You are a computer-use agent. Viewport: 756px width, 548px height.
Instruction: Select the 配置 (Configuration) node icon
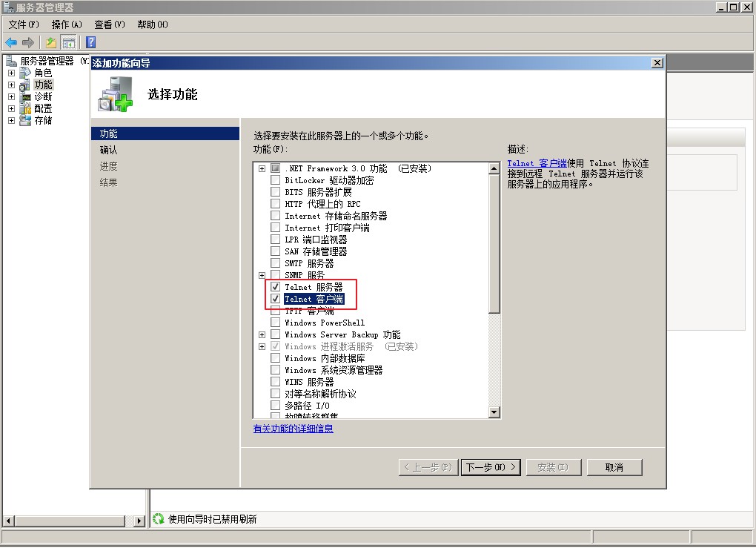(25, 108)
